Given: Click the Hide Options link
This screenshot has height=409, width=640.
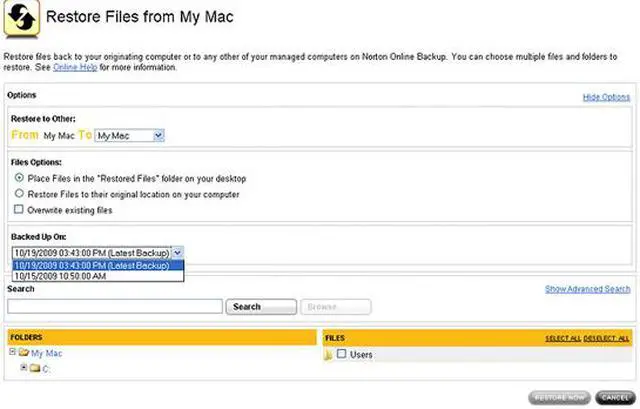Looking at the screenshot, I should [606, 97].
